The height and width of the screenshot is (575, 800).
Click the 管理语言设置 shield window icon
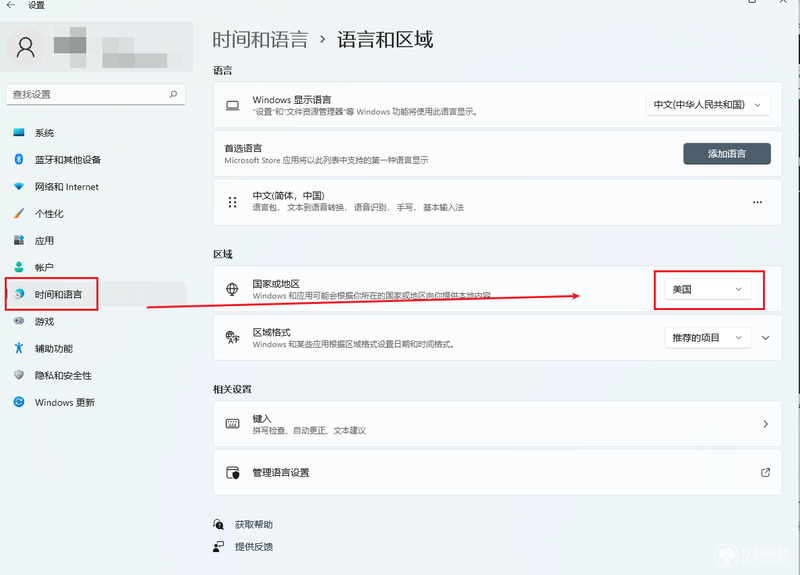point(233,472)
